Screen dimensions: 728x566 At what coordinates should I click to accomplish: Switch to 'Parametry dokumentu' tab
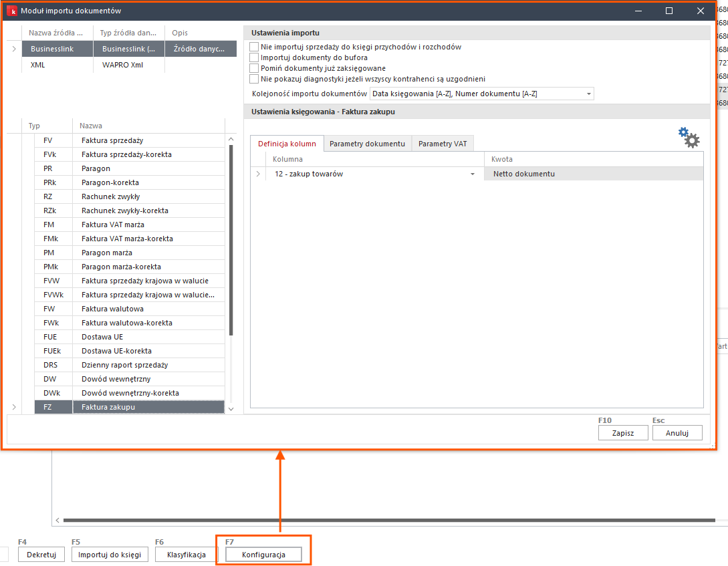(x=367, y=144)
